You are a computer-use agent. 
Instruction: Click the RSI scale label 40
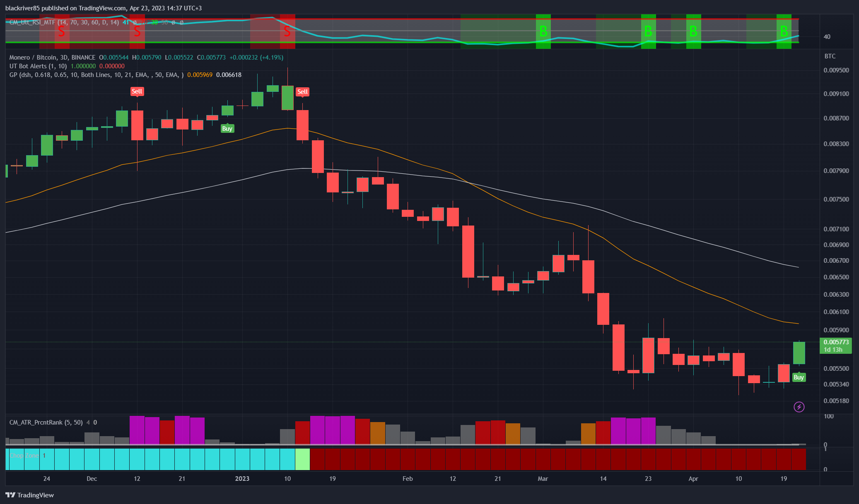point(827,37)
